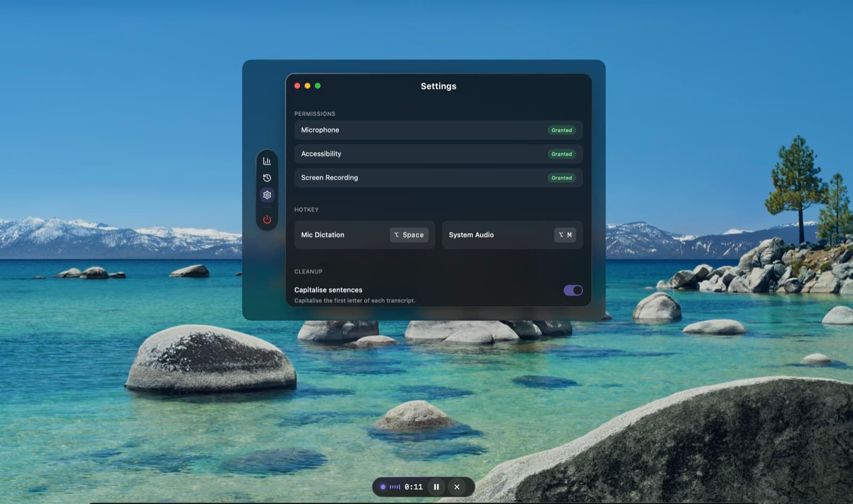The width and height of the screenshot is (853, 504).
Task: Change the Mic Dictation ⌥ Space hotkey
Action: [409, 235]
